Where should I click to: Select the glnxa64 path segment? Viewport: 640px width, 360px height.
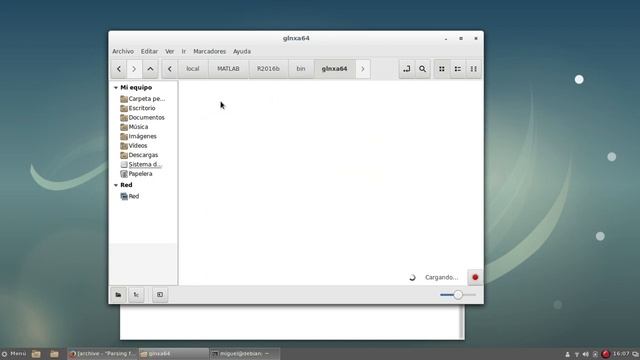[334, 69]
